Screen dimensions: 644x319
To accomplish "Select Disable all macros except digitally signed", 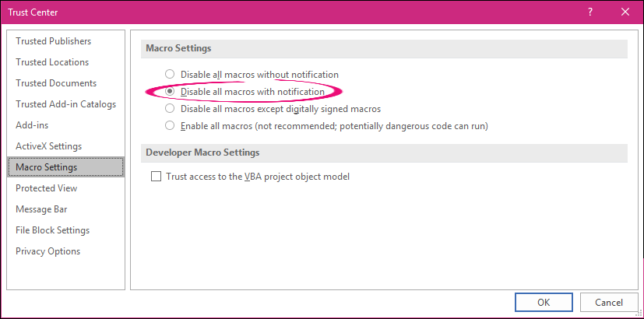I will (x=170, y=109).
